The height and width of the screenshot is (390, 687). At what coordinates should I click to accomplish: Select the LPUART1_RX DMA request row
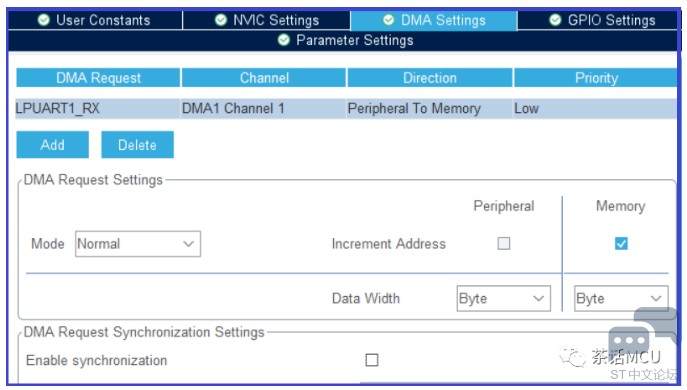[346, 108]
